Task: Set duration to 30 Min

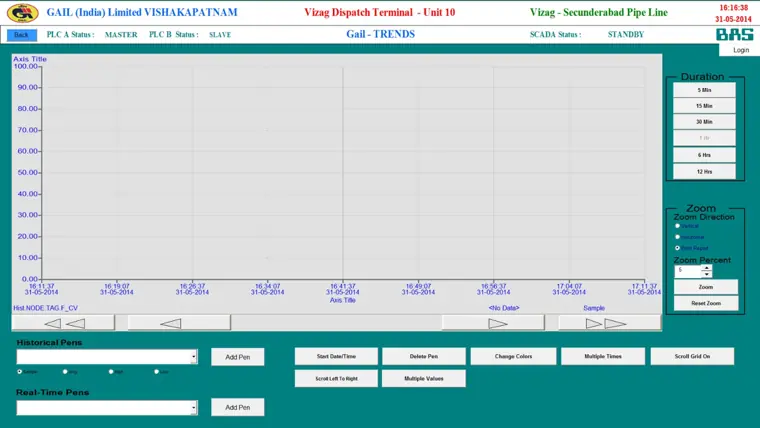Action: (x=704, y=122)
